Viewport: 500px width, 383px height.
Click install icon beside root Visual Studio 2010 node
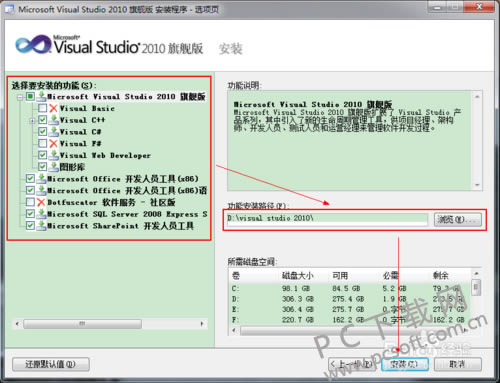41,96
